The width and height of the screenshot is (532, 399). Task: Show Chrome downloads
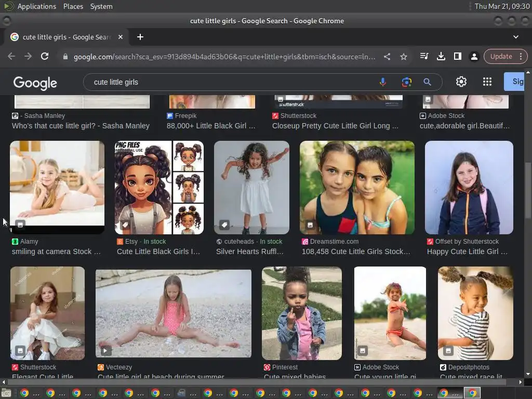(441, 57)
